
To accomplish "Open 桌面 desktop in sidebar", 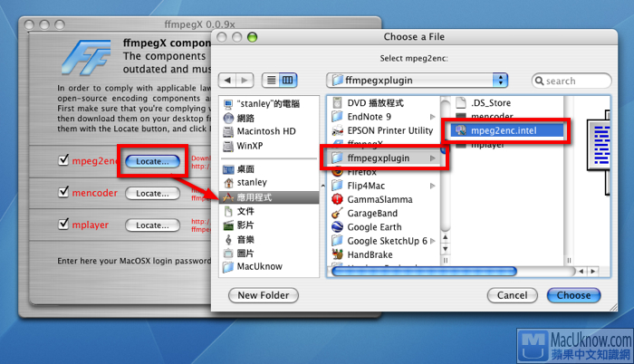I will click(239, 169).
